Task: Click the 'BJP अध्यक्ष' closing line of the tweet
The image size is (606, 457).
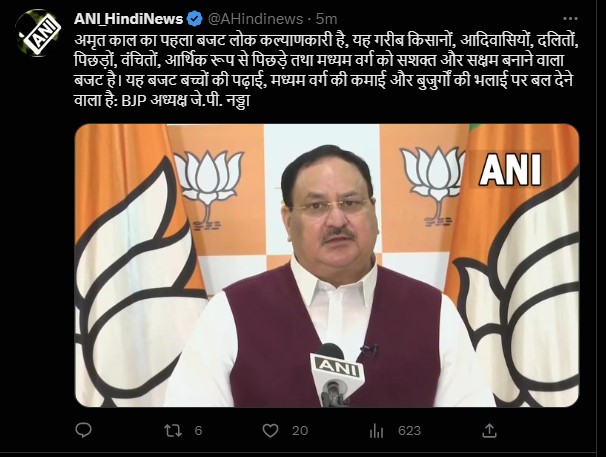Action: coord(186,101)
